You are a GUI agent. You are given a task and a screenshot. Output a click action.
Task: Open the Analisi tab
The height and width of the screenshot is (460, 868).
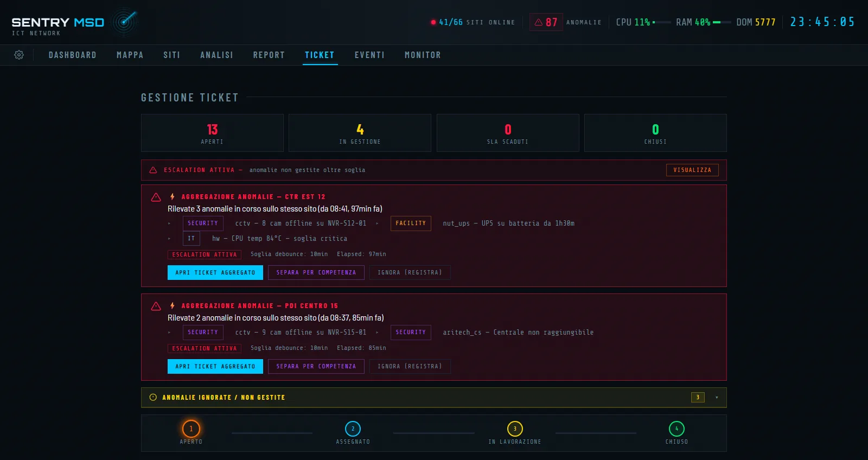(x=217, y=55)
